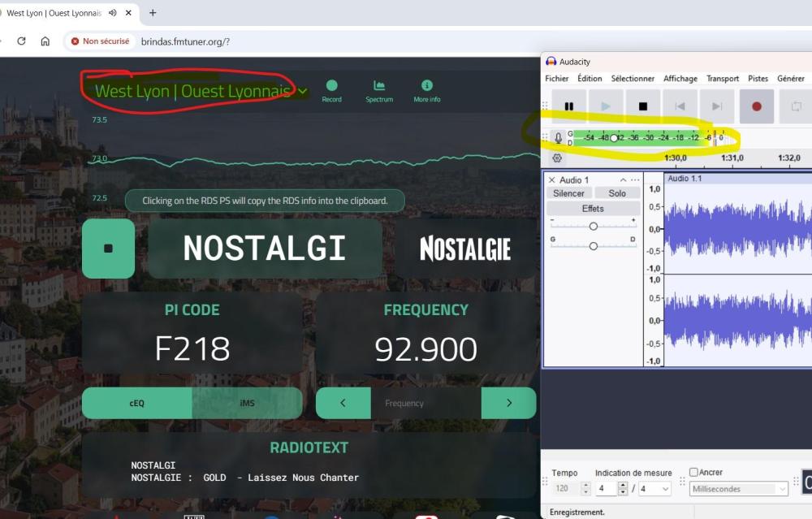This screenshot has height=519, width=812.
Task: Click the 92.900 frequency display
Action: coord(425,349)
